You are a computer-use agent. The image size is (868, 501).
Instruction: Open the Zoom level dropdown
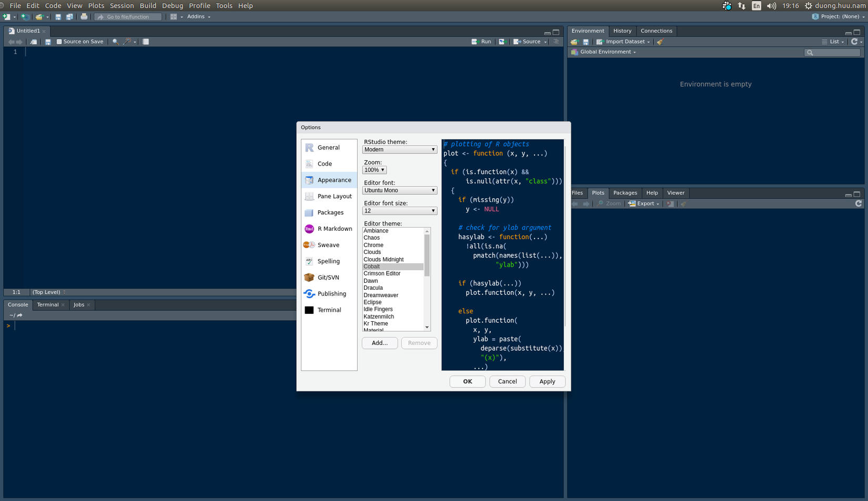coord(374,170)
